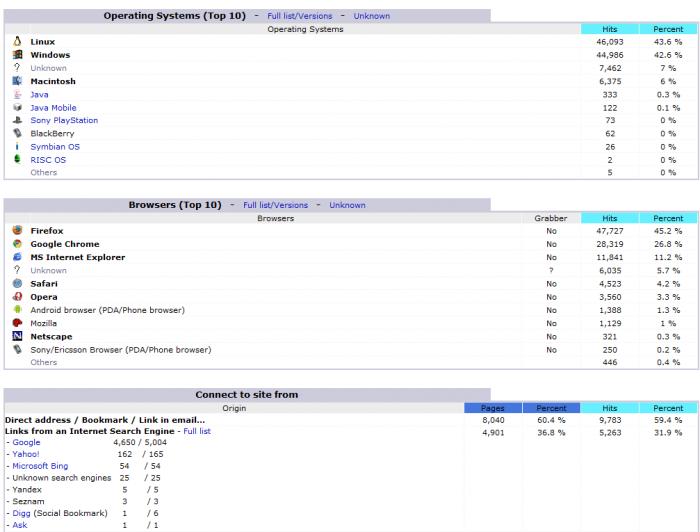Click the Java Mobile icon
This screenshot has width=700, height=532.
click(x=17, y=108)
